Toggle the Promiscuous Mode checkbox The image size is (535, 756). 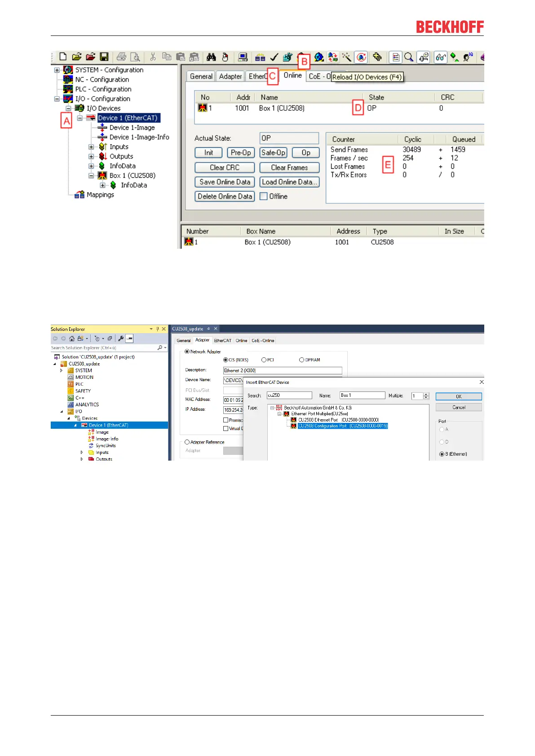(x=226, y=420)
